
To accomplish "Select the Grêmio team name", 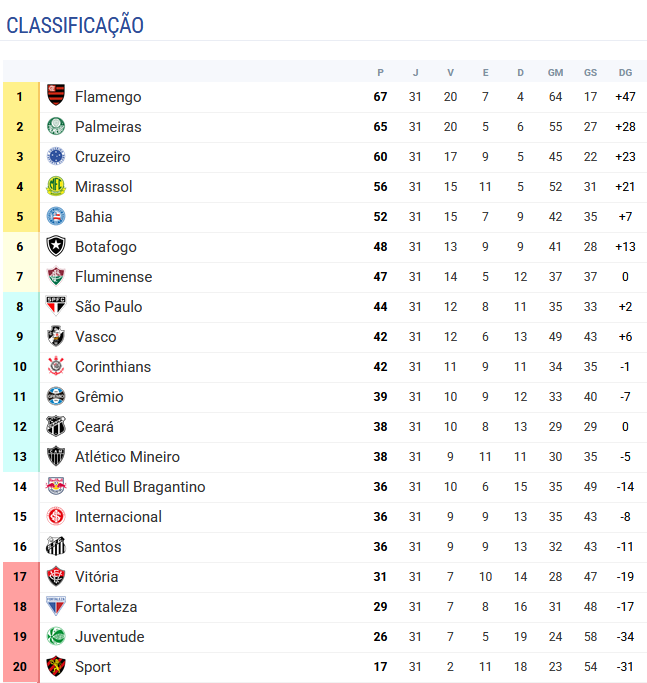I will pyautogui.click(x=99, y=397).
